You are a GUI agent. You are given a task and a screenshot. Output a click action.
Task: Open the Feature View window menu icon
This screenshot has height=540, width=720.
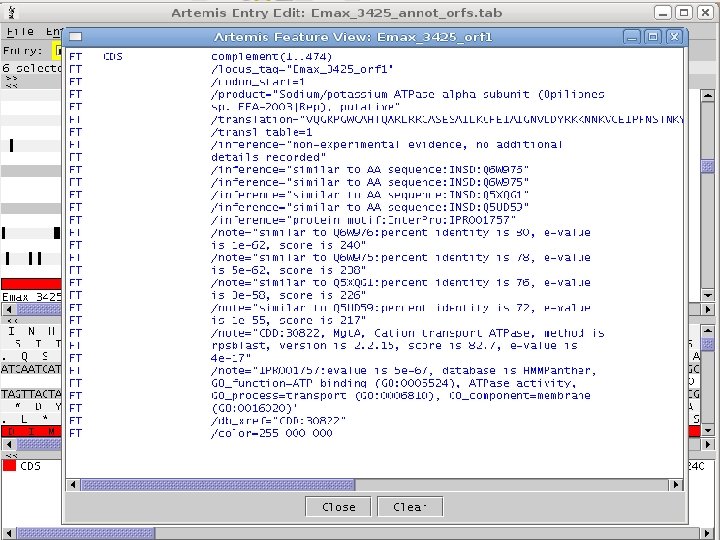(x=75, y=37)
